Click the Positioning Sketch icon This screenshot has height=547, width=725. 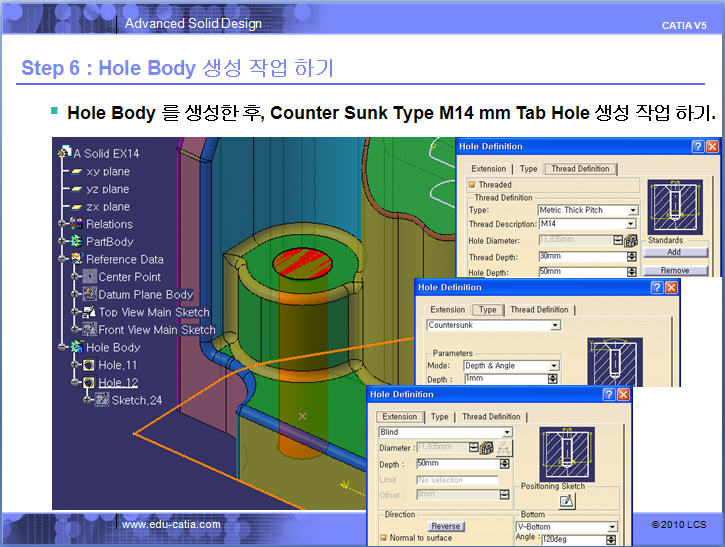point(567,501)
